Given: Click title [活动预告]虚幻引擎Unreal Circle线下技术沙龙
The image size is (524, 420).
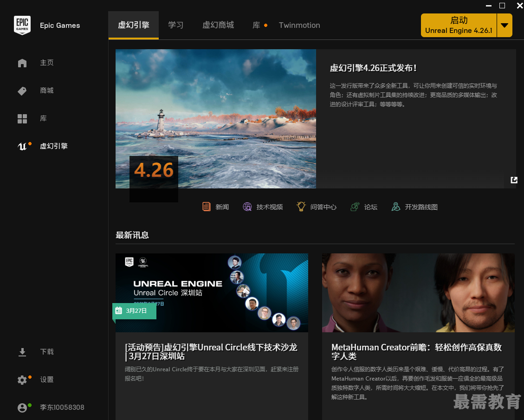Looking at the screenshot, I should pos(211,352).
